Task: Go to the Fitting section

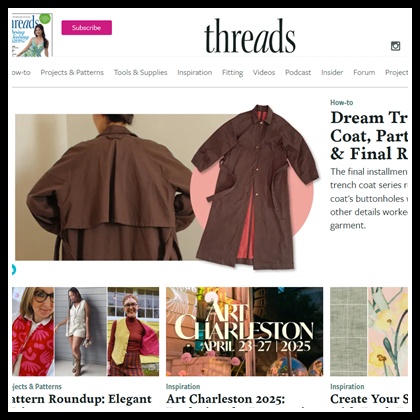Action: (232, 72)
